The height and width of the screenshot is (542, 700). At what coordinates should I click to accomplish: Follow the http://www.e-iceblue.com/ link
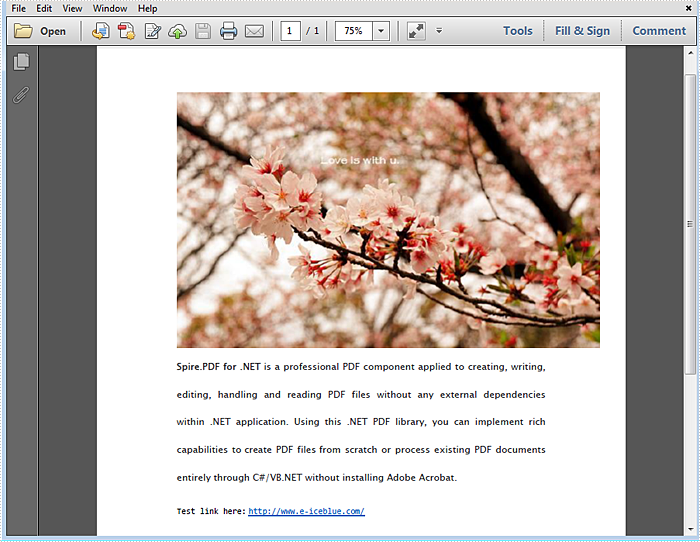click(x=306, y=511)
